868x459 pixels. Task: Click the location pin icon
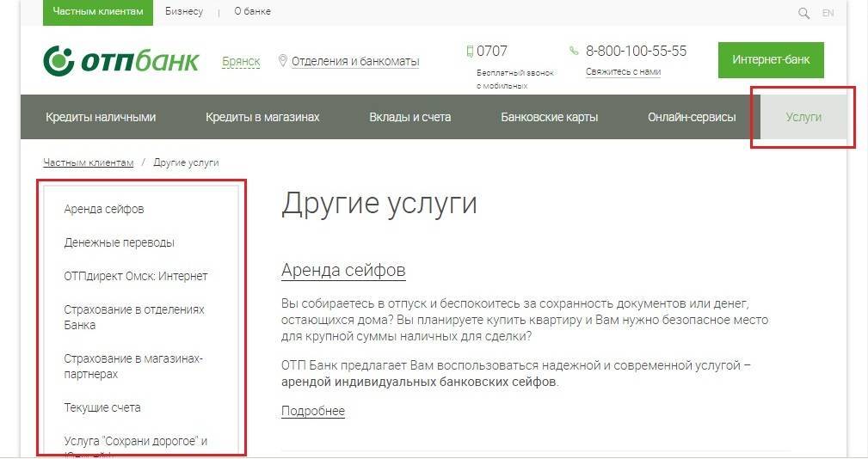[x=282, y=61]
